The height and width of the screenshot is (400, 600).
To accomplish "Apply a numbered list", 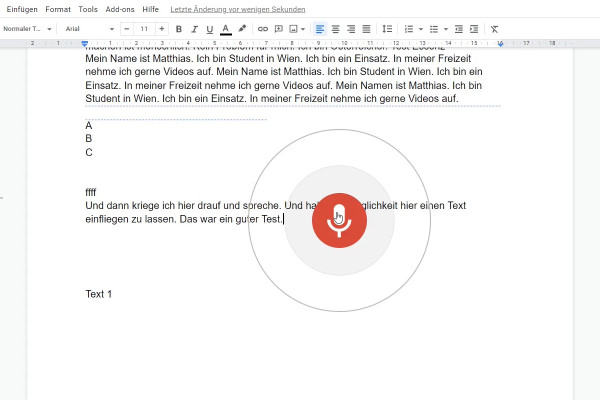I will coord(409,29).
